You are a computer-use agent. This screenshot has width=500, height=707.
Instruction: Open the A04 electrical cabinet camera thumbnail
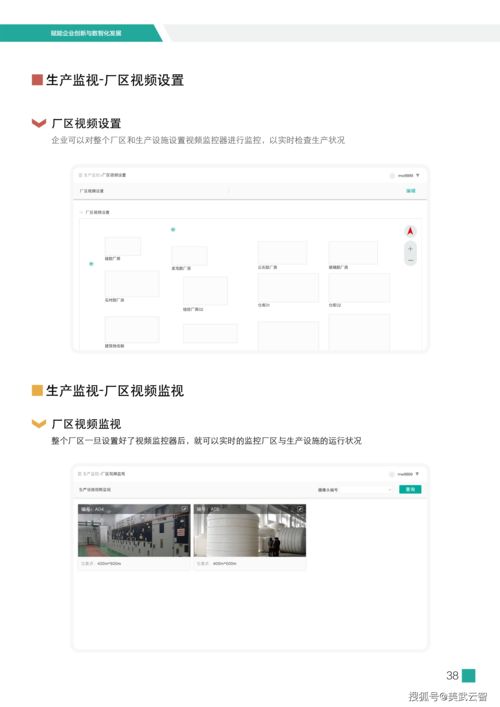134,530
